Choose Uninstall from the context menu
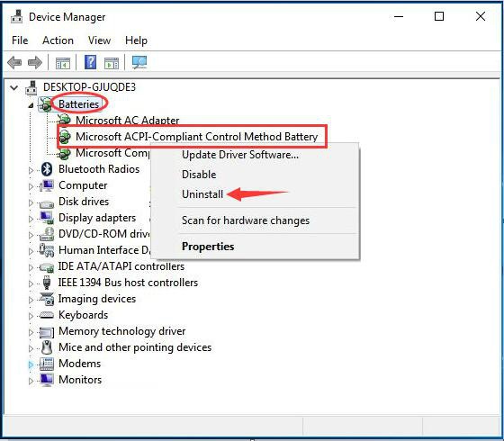504x441 pixels. click(x=202, y=194)
